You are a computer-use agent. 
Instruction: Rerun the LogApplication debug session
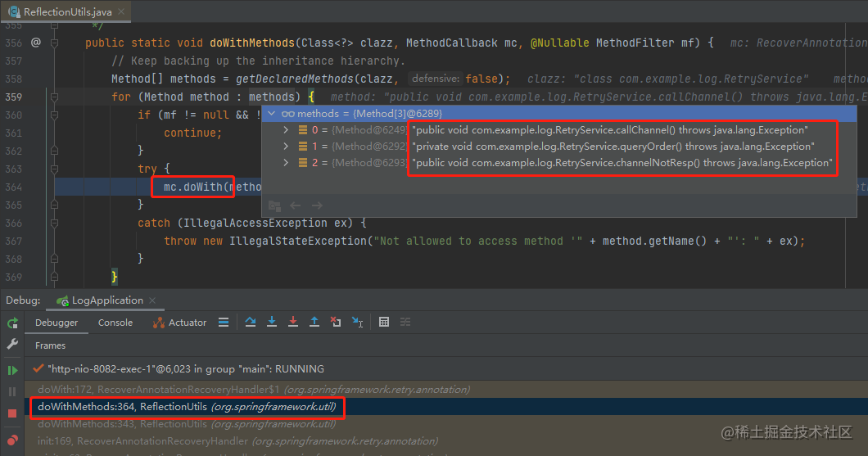pyautogui.click(x=12, y=323)
